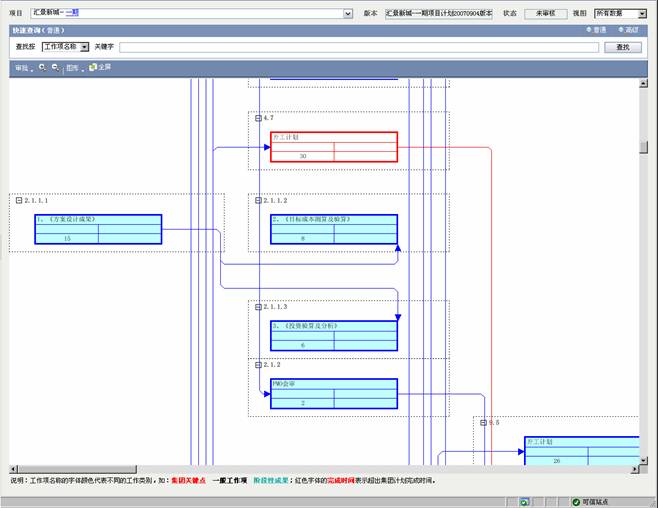Click the 全屏 fullscreen icon

tap(93, 67)
